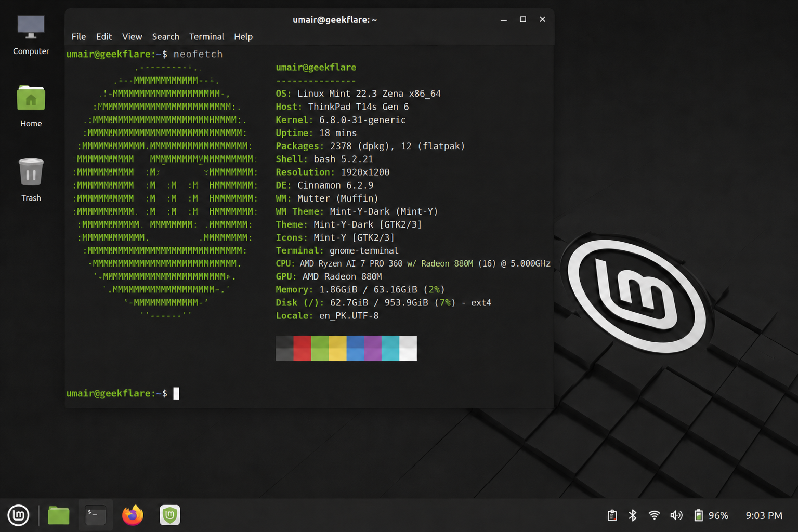
Task: Open the File menu in terminal
Action: 79,37
